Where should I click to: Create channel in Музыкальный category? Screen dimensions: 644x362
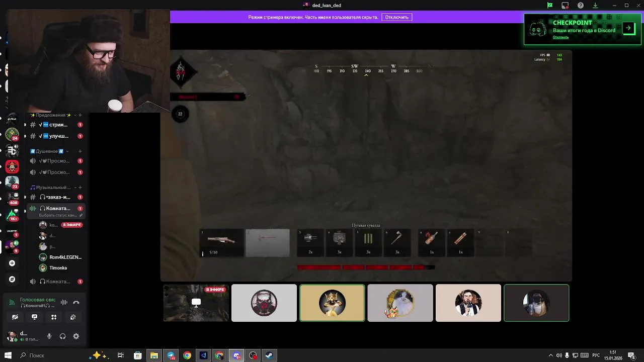[80, 188]
